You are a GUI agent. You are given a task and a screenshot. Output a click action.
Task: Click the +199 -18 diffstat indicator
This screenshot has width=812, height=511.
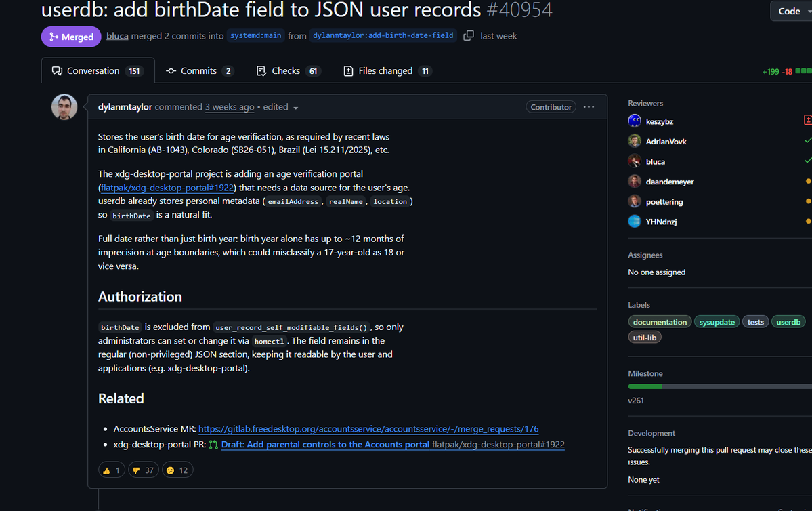[787, 72]
